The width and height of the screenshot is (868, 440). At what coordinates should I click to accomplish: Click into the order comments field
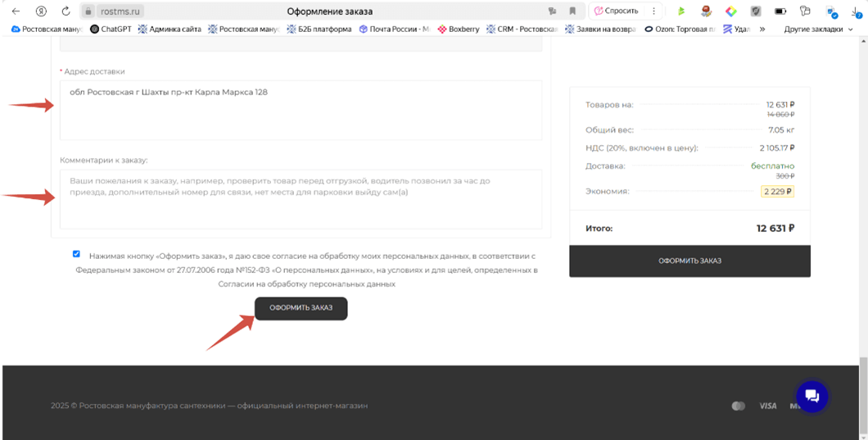301,199
